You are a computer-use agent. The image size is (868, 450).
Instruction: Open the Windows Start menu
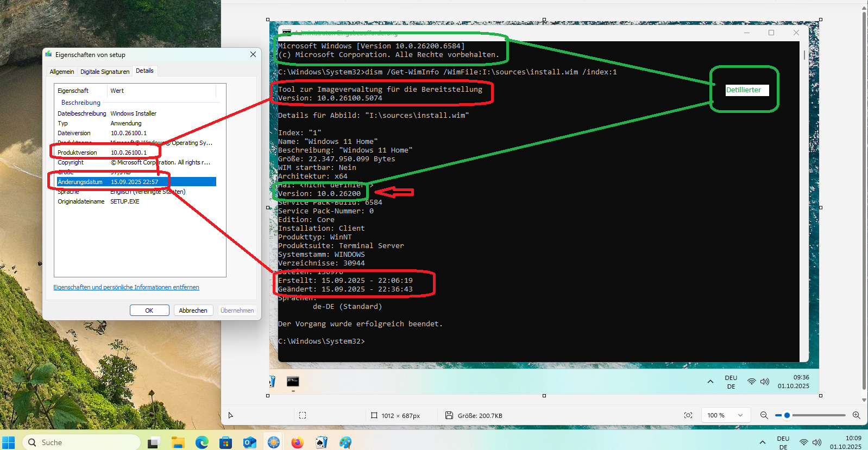(8, 442)
